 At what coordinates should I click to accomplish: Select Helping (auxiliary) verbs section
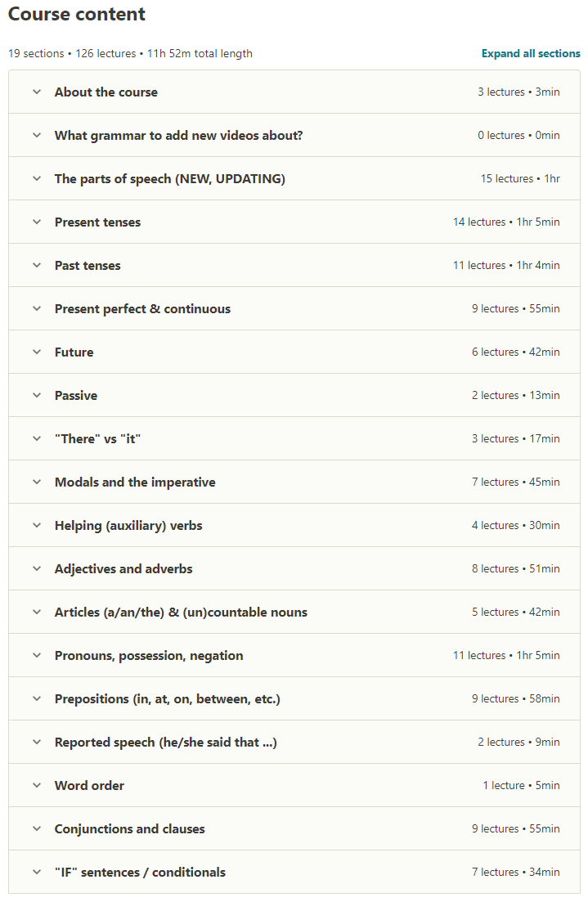[x=294, y=525]
